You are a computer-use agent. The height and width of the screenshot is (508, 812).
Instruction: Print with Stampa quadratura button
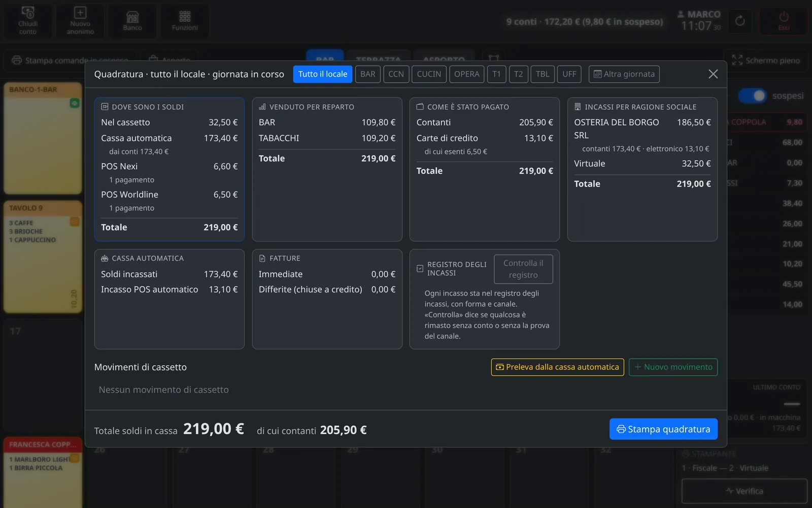click(x=663, y=429)
